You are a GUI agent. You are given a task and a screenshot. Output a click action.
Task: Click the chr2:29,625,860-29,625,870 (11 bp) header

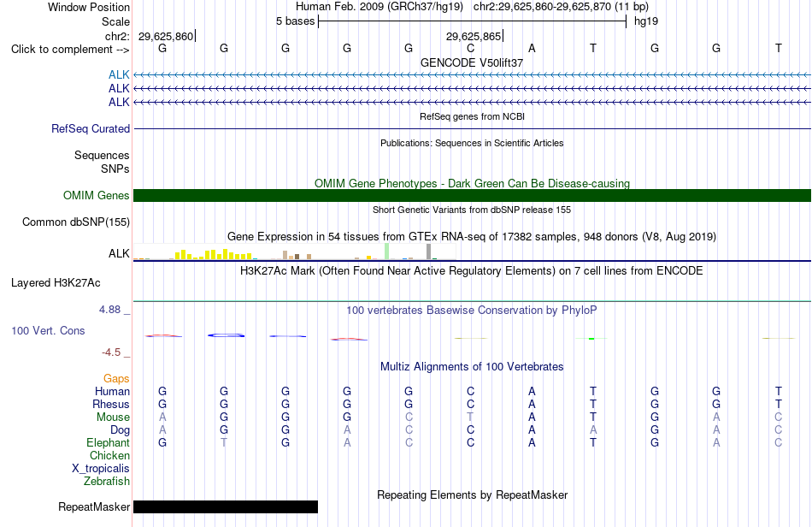[x=561, y=7]
